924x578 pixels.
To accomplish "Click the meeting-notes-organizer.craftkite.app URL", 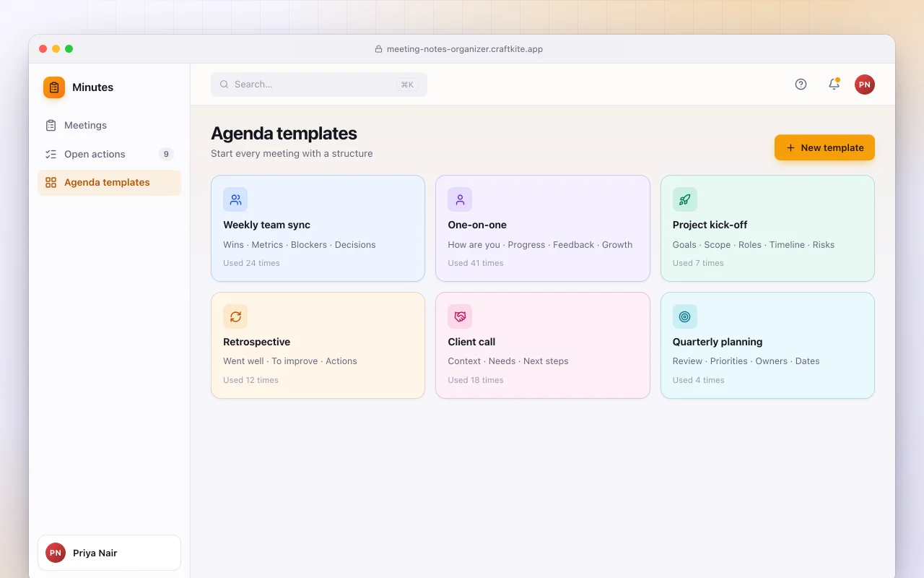I will (465, 49).
